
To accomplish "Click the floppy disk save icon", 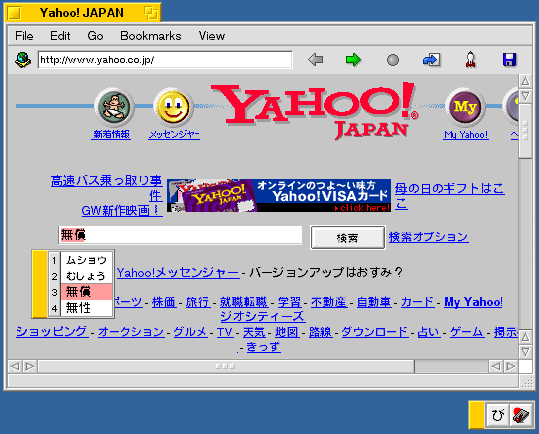I will (x=509, y=60).
